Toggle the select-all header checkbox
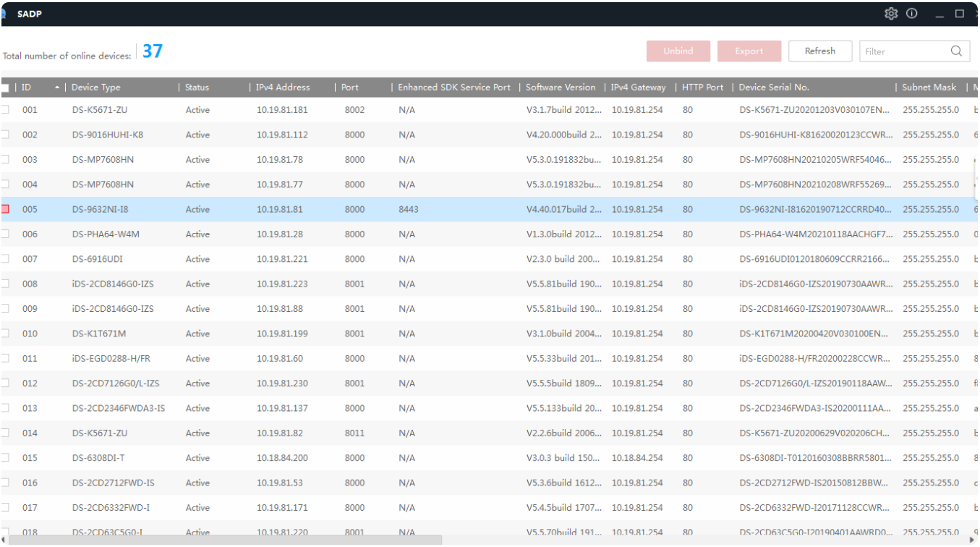 [5, 88]
